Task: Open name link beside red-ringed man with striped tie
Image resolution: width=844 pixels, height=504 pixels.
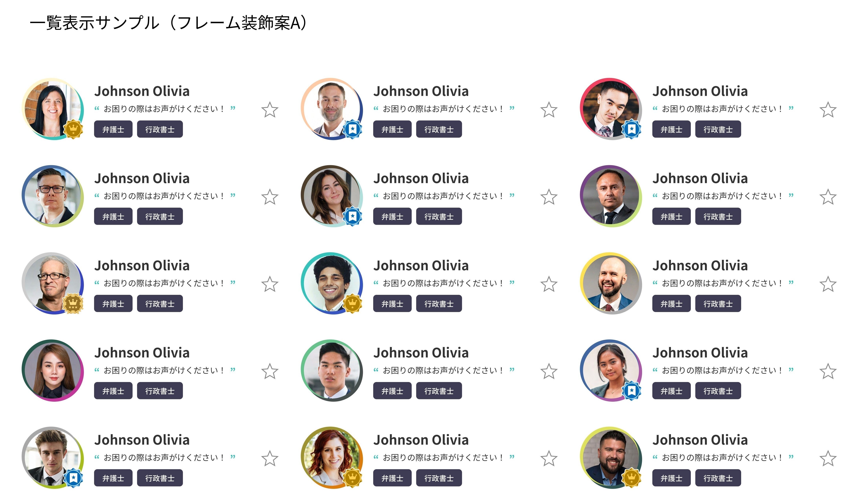Action: coord(700,91)
